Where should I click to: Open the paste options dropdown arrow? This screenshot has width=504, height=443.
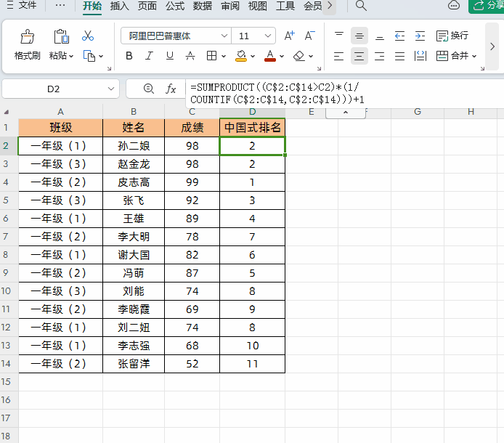tap(71, 56)
